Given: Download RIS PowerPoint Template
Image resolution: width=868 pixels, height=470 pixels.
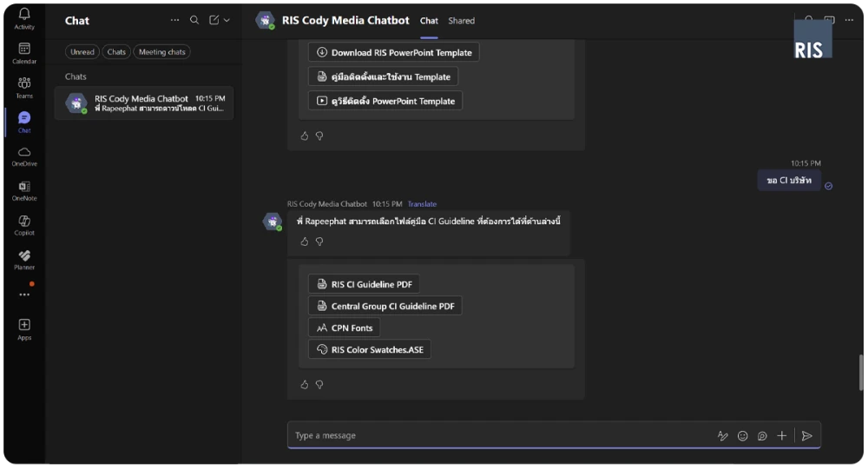Looking at the screenshot, I should click(x=393, y=52).
